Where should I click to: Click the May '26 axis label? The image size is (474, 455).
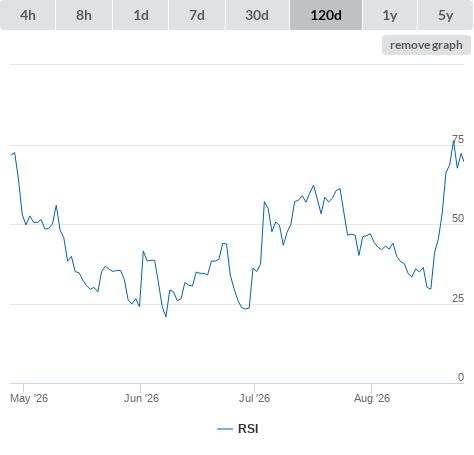29,398
